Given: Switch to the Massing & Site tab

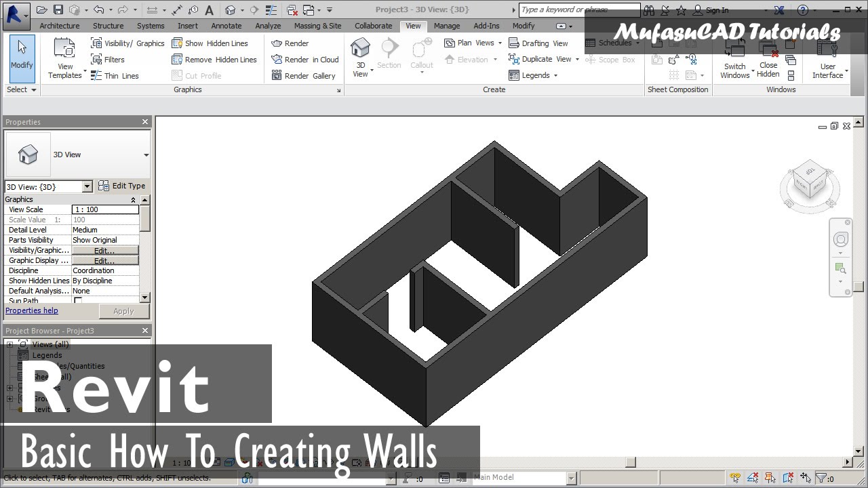Looking at the screenshot, I should (x=317, y=26).
